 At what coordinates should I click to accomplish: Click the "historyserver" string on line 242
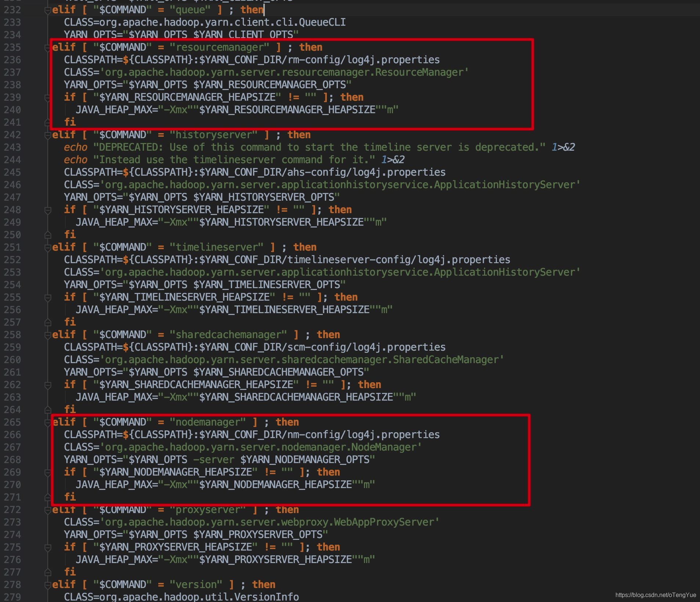[x=214, y=135]
